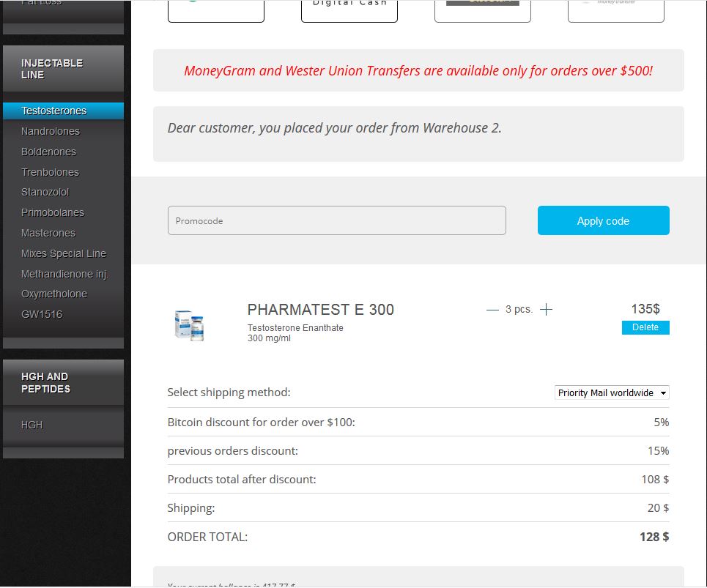Open the Stanozolol sidebar link

point(45,193)
